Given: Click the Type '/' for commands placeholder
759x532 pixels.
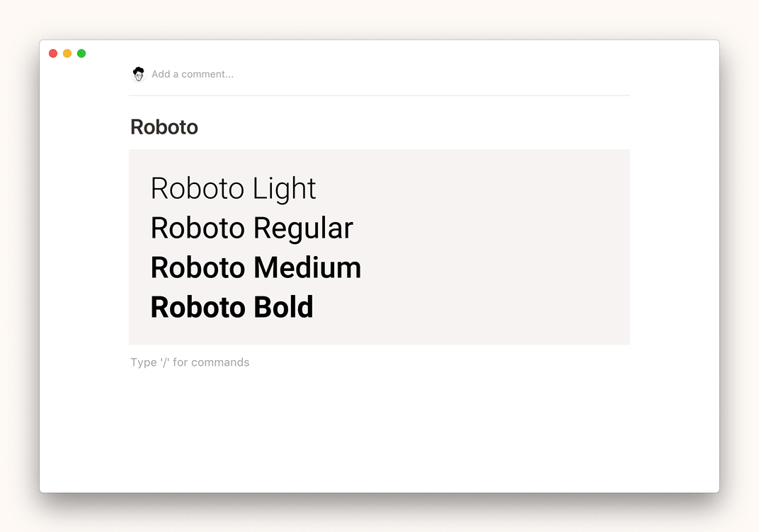Looking at the screenshot, I should click(190, 362).
